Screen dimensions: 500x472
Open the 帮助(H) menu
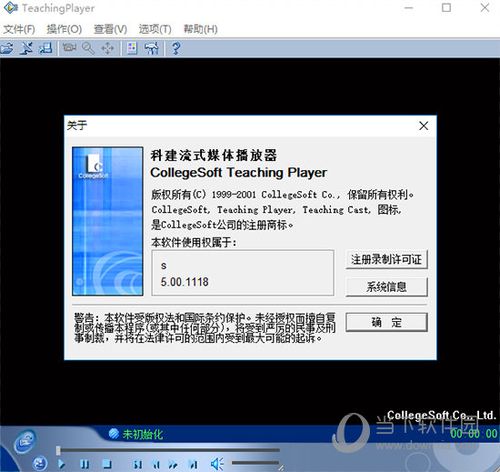201,29
